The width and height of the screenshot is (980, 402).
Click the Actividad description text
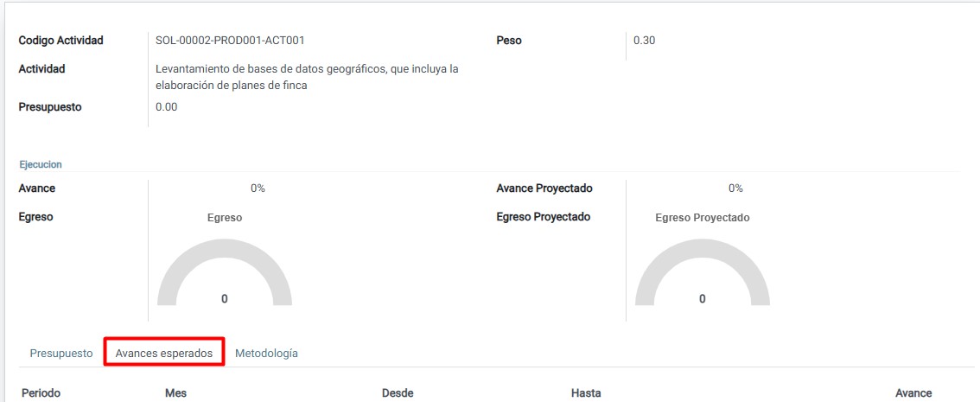point(307,77)
